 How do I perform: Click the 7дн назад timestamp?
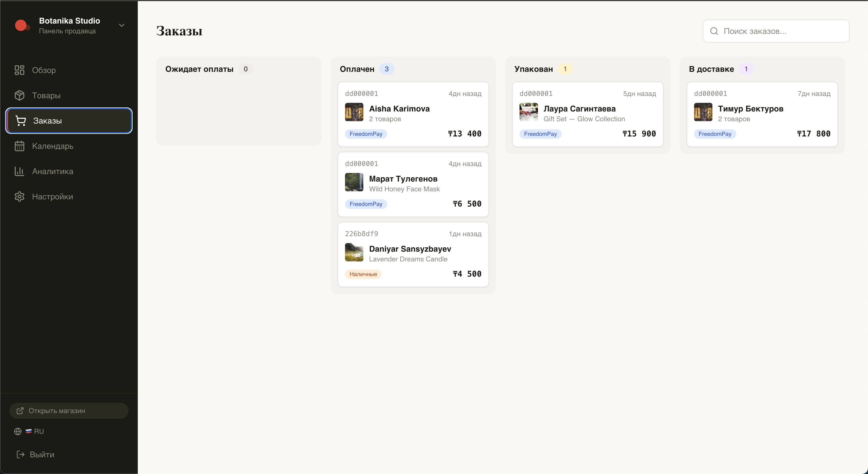(814, 94)
